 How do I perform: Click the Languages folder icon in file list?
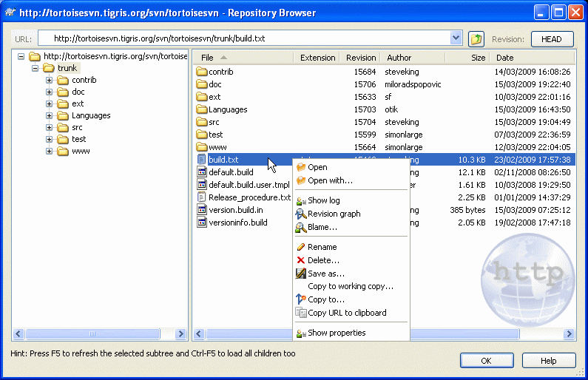click(202, 109)
